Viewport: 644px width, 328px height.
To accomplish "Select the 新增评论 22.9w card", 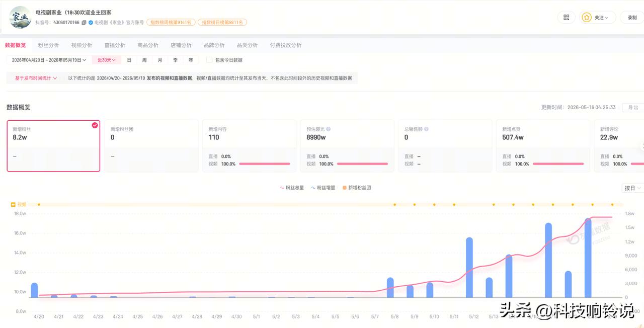I will [x=619, y=146].
